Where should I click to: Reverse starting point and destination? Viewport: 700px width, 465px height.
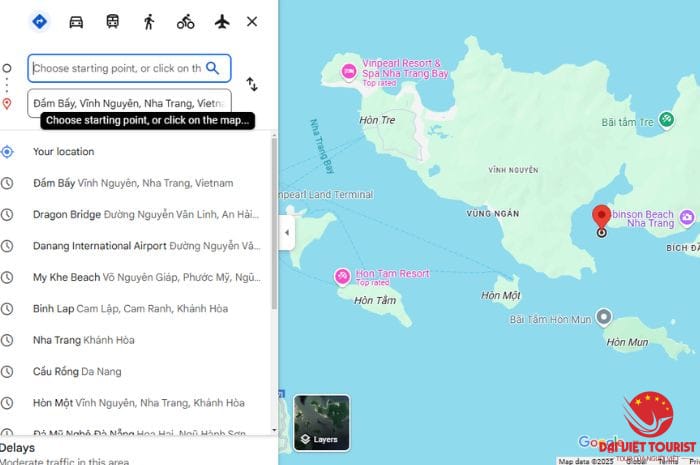252,84
